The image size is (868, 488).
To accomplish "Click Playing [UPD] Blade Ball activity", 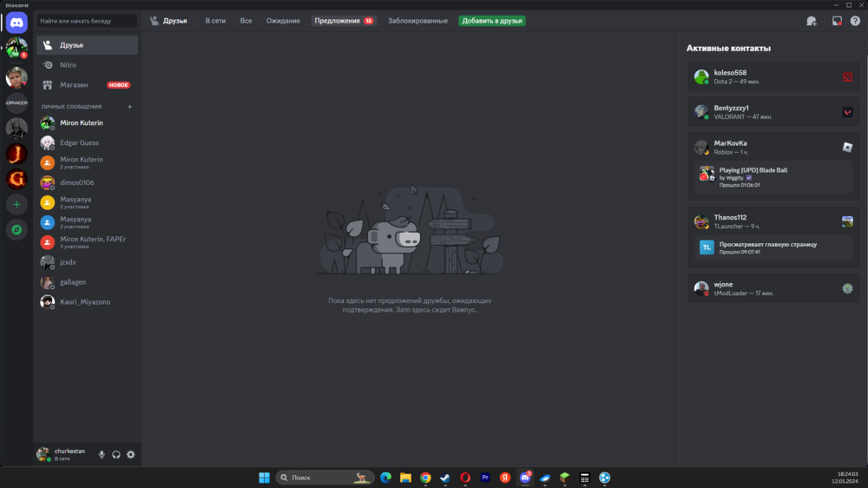I will pos(773,177).
